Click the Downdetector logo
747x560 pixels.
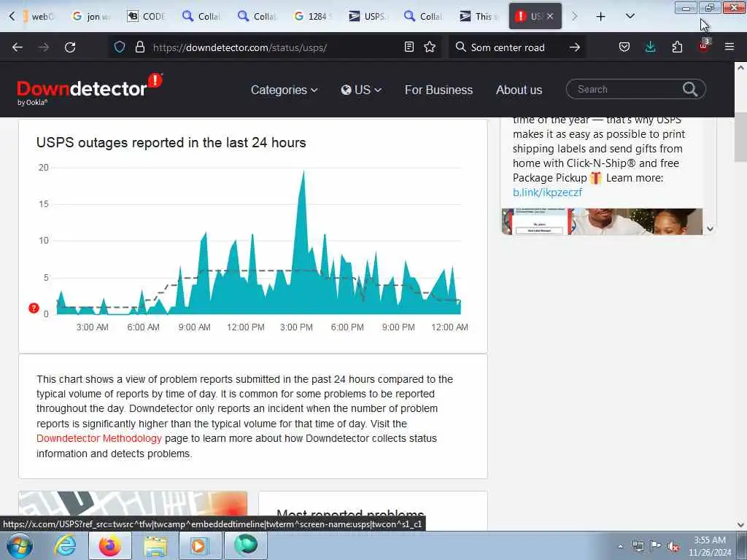(90, 89)
